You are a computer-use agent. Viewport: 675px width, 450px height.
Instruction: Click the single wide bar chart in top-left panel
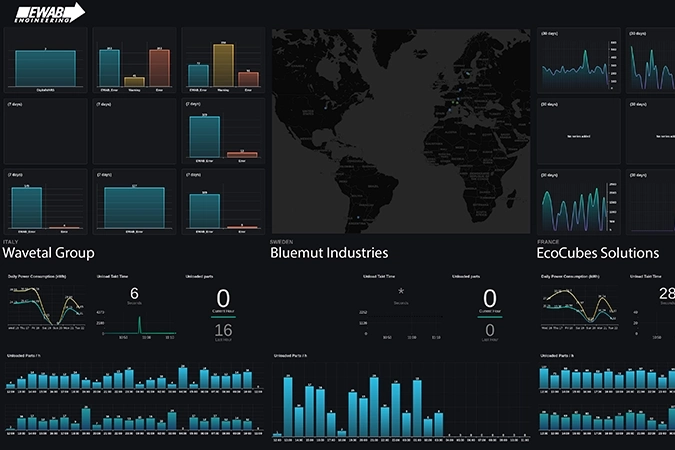coord(45,68)
